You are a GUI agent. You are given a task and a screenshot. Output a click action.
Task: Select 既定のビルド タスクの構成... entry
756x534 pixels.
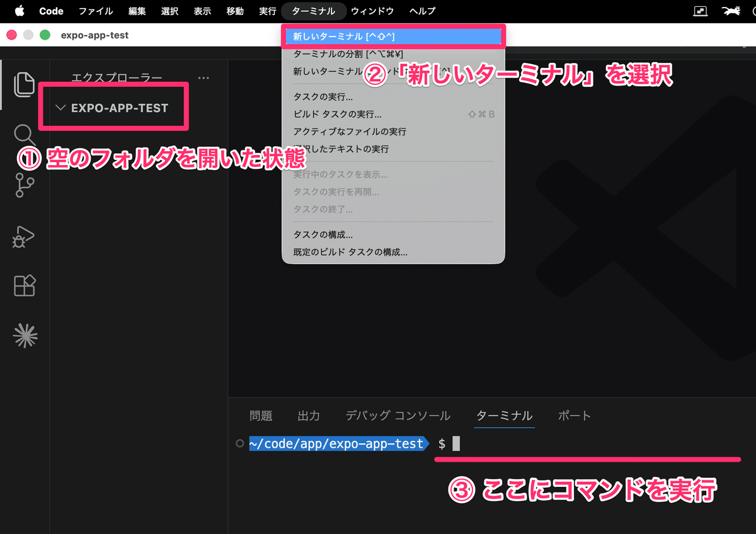393,253
